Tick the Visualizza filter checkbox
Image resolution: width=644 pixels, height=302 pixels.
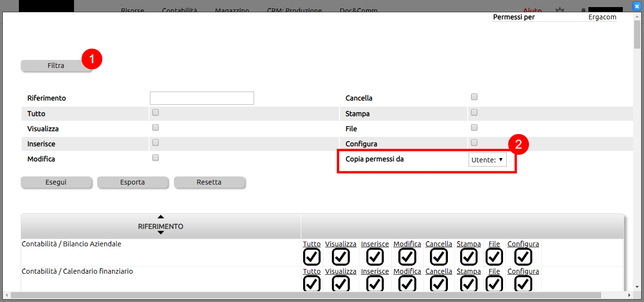156,127
